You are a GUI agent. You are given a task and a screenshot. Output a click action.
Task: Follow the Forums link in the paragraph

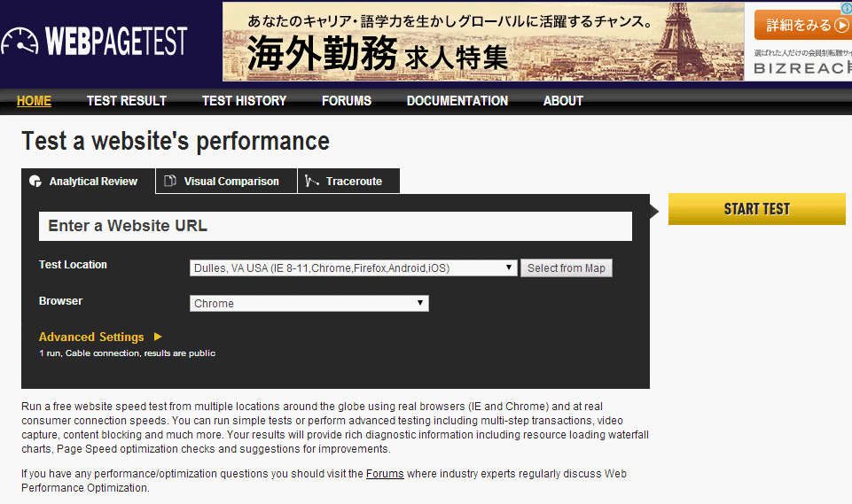coord(385,474)
